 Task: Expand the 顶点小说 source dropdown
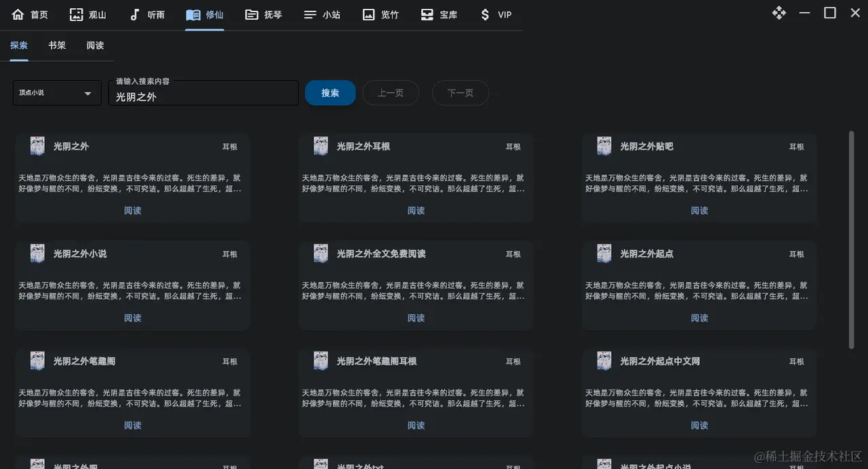tap(57, 93)
